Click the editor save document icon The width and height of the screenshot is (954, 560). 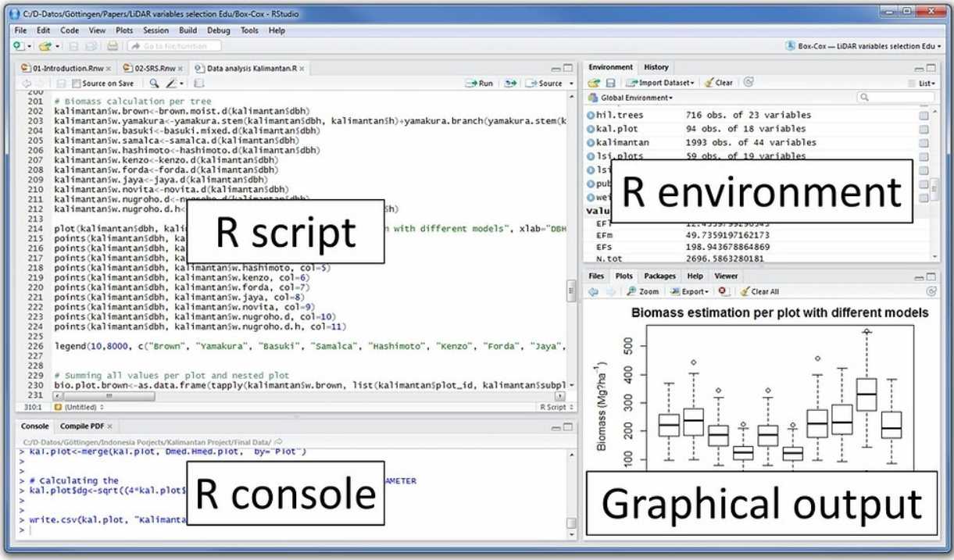61,83
